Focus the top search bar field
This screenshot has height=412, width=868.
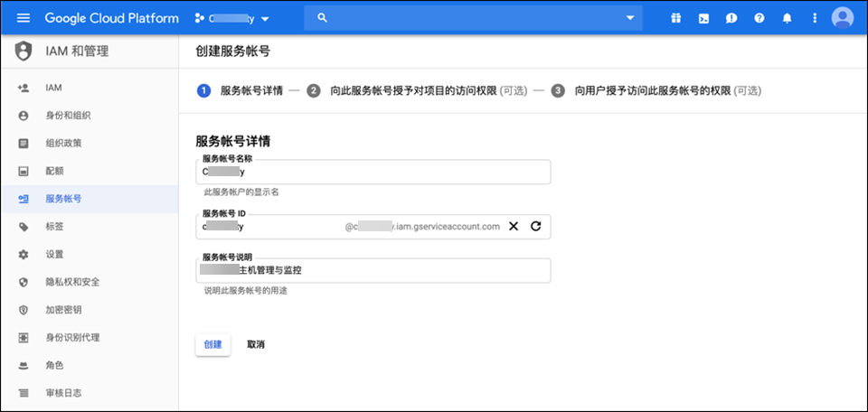(473, 18)
